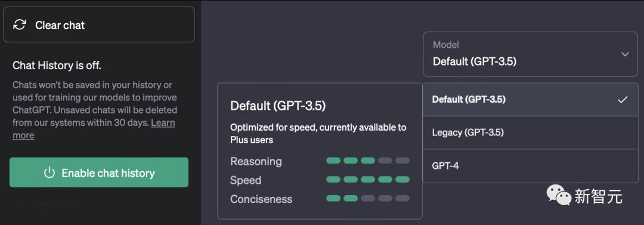
Task: Click the Model label above selection
Action: (x=446, y=44)
